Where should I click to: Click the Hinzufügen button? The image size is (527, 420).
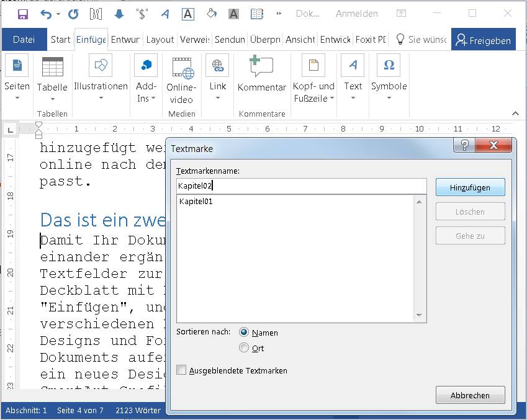coord(470,187)
